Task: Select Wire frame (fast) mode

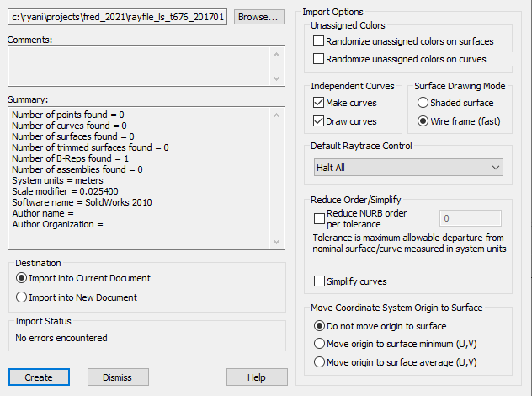Action: tap(423, 121)
